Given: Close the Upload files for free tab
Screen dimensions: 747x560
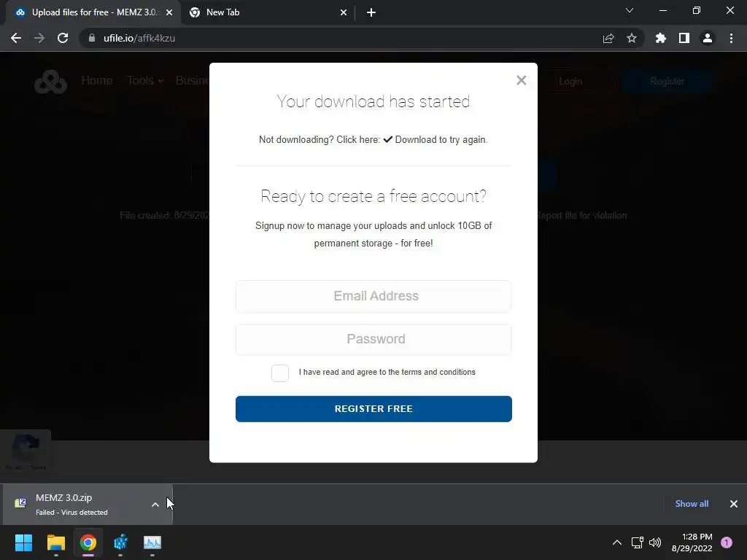Looking at the screenshot, I should [169, 12].
